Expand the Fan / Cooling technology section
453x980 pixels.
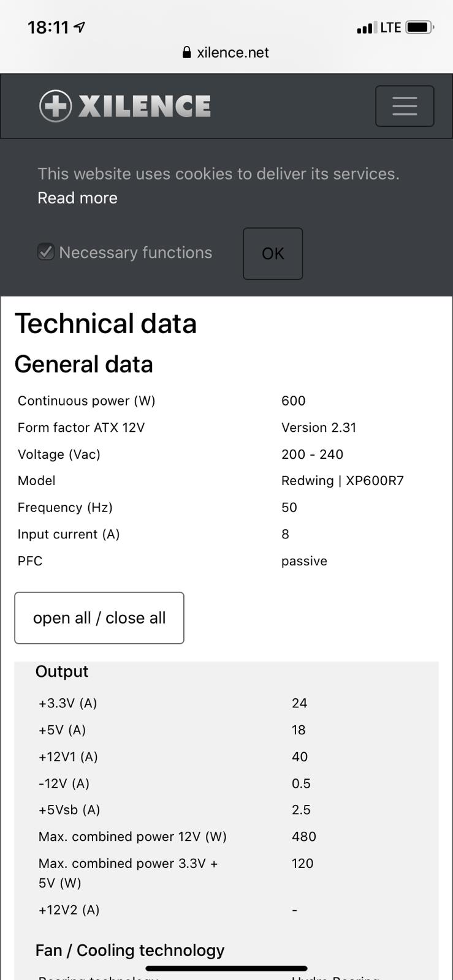point(130,951)
